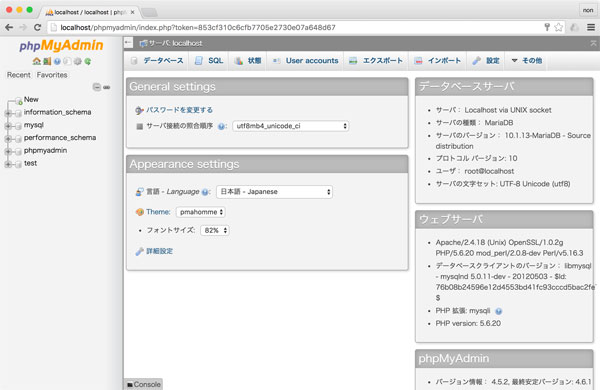Reload the page in the browser
600x390 pixels.
[x=37, y=27]
